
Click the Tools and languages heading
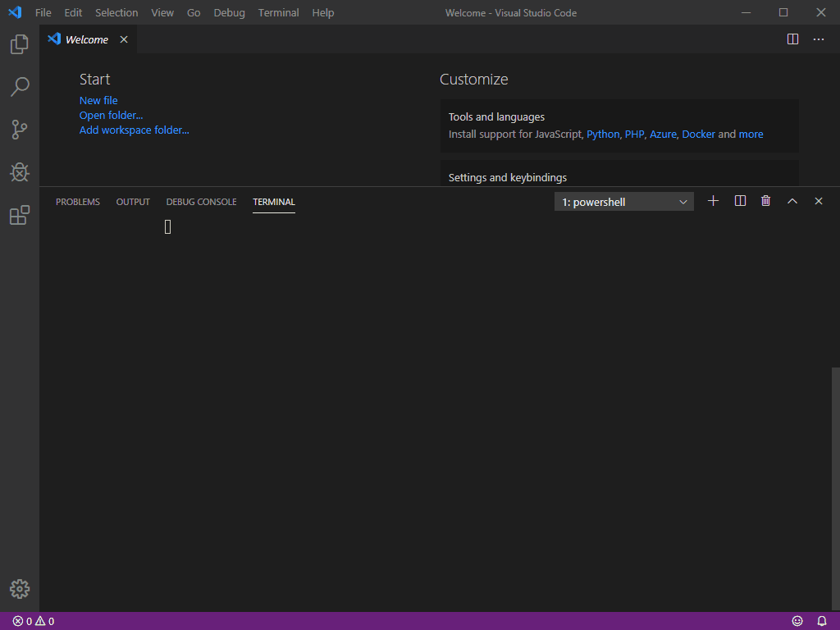pyautogui.click(x=496, y=116)
